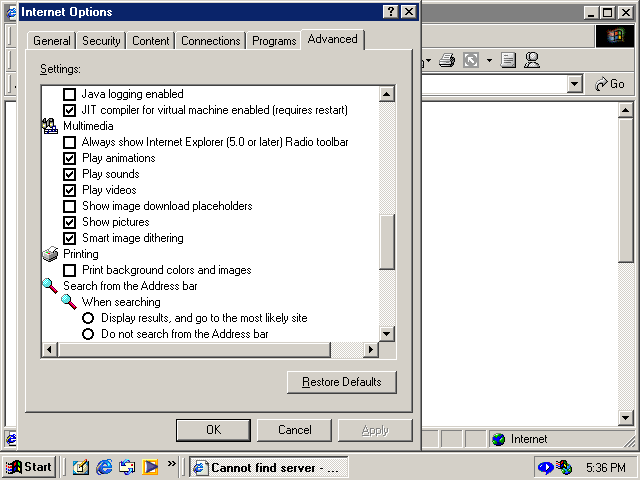Screen dimensions: 640x480
Task: Open dropdown arrow next to fullscreen toolbar icon
Action: tap(489, 61)
